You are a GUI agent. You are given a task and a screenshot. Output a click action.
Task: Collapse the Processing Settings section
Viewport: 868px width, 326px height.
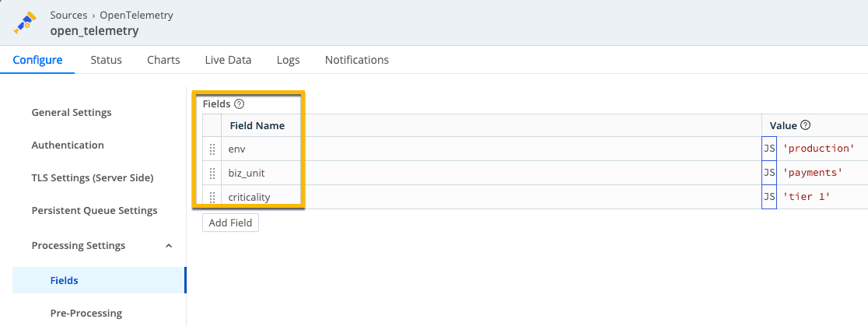pos(170,246)
